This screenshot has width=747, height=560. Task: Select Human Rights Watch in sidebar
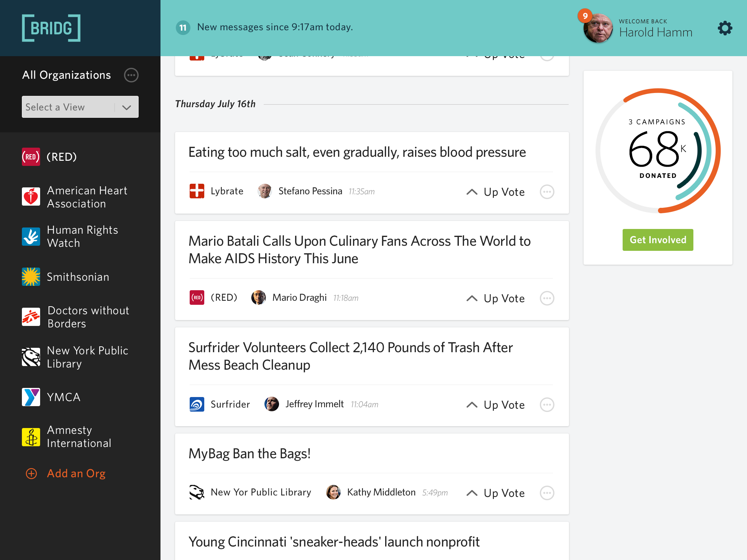click(82, 236)
